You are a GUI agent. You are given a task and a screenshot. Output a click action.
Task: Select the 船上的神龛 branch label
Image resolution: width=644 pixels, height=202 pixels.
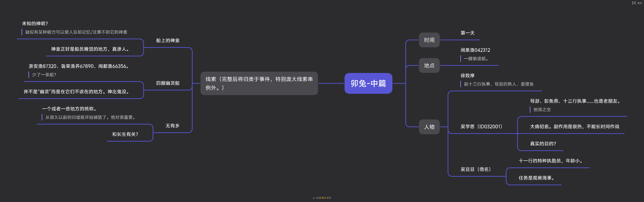168,40
